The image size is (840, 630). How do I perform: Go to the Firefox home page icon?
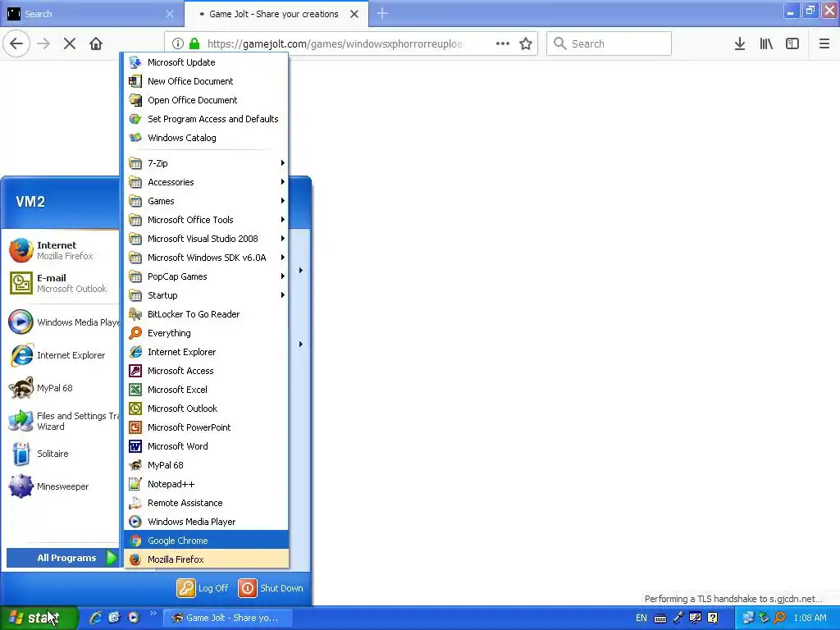tap(96, 43)
